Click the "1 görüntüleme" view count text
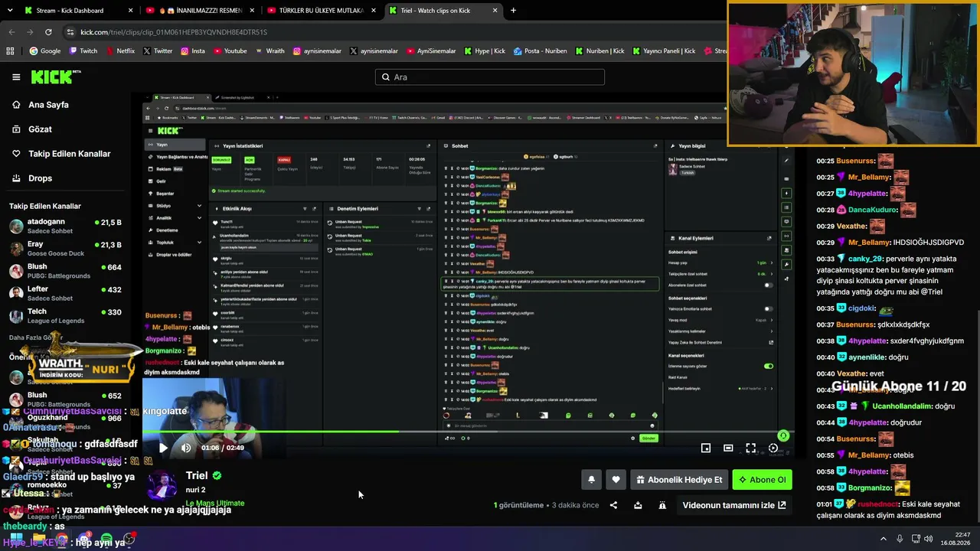Image resolution: width=980 pixels, height=551 pixels. pyautogui.click(x=518, y=505)
